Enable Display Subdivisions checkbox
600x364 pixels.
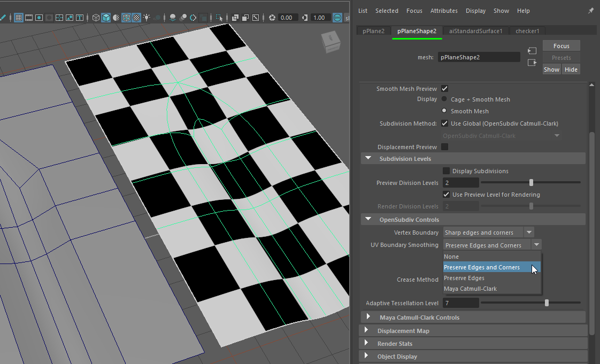pos(446,171)
